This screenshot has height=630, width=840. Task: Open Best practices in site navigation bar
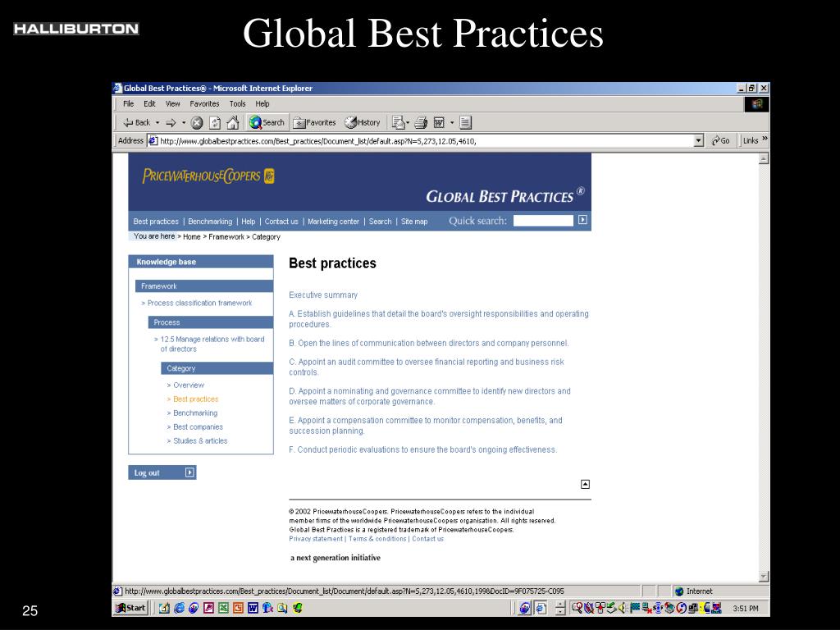[x=156, y=221]
